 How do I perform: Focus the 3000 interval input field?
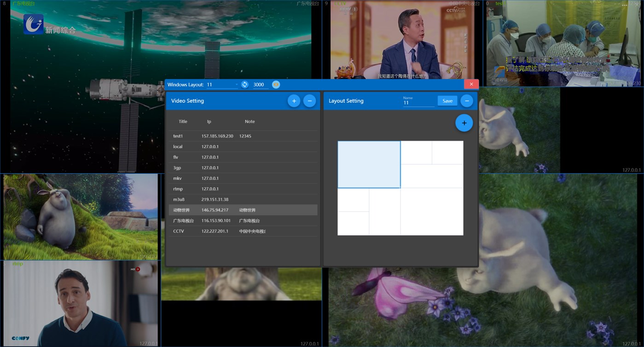[x=261, y=84]
